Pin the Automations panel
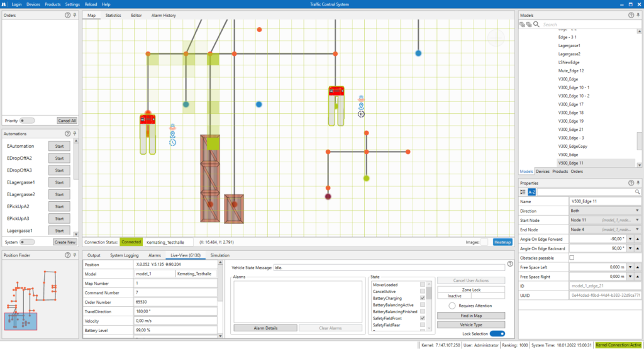The width and height of the screenshot is (644, 349). pyautogui.click(x=75, y=134)
